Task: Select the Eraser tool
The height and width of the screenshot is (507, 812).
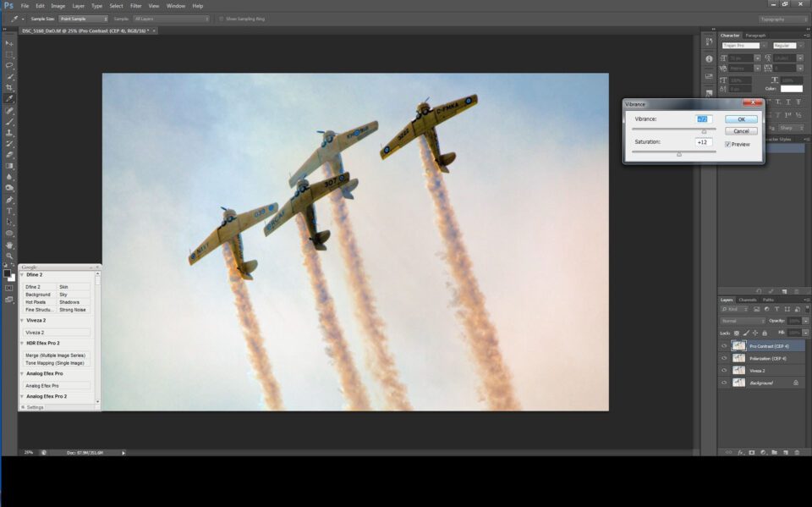Action: pyautogui.click(x=9, y=155)
